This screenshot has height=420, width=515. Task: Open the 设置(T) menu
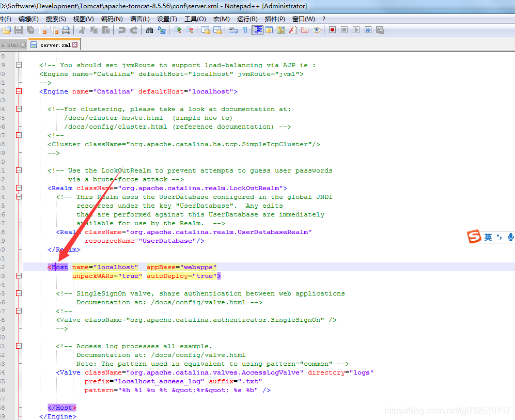click(x=167, y=19)
